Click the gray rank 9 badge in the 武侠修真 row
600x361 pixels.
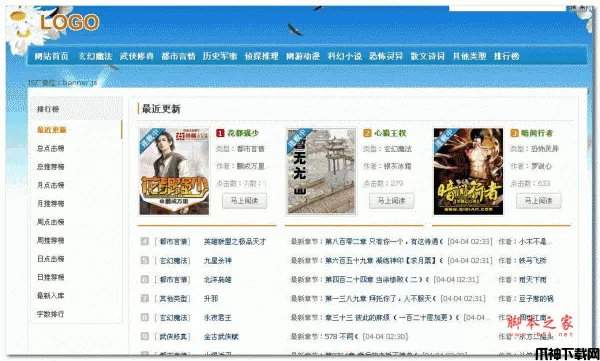(x=145, y=337)
